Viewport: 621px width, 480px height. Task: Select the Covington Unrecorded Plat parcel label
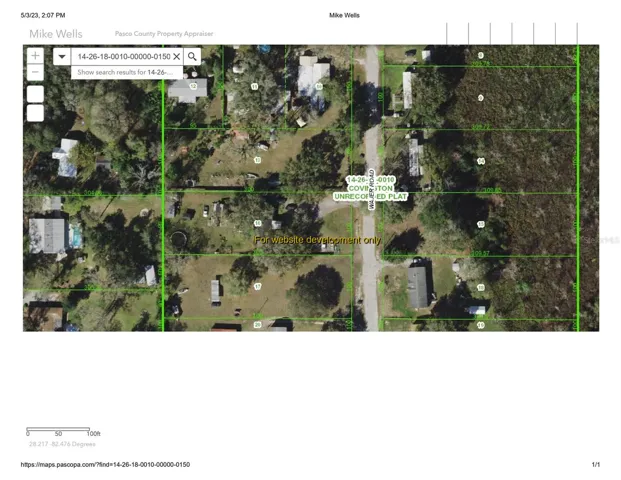click(x=370, y=188)
